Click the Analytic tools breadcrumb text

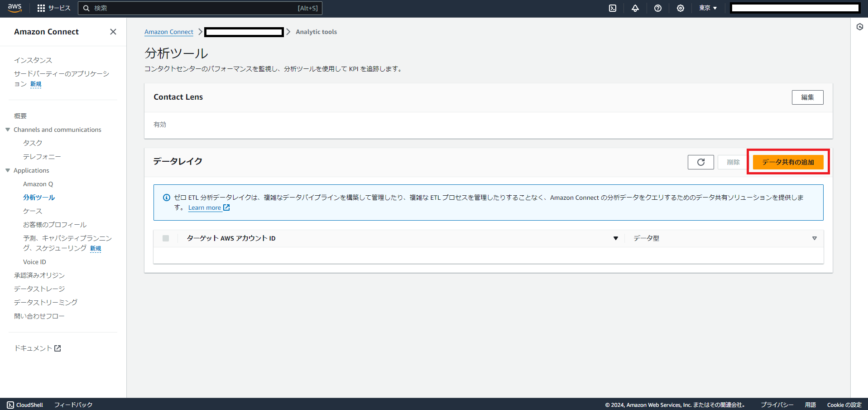(316, 32)
